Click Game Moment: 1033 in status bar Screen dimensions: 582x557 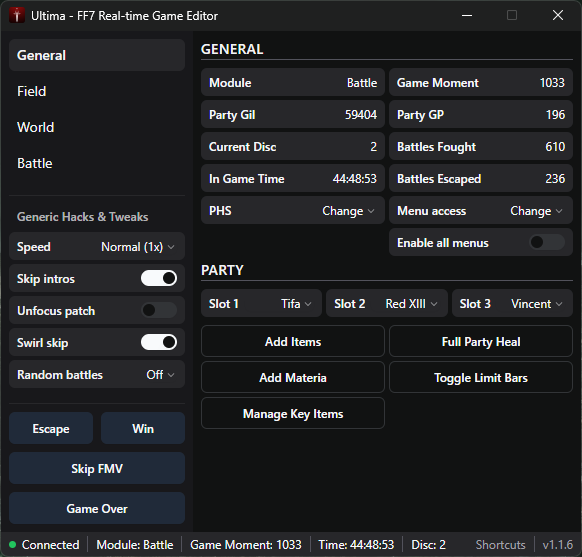246,544
